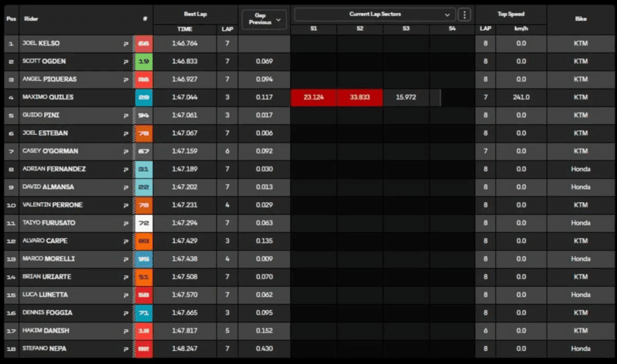Click Angel Piqueras' rider name

(52, 79)
